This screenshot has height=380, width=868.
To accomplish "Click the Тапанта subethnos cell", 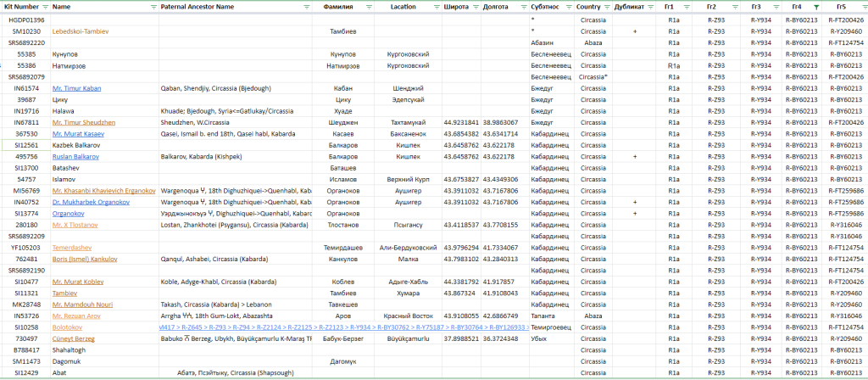I will (x=551, y=316).
